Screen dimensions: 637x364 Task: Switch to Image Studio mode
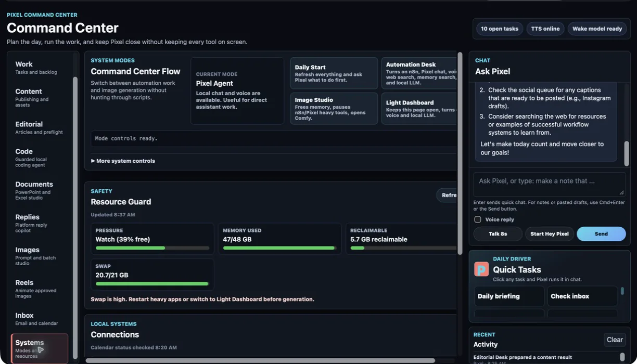(x=334, y=108)
